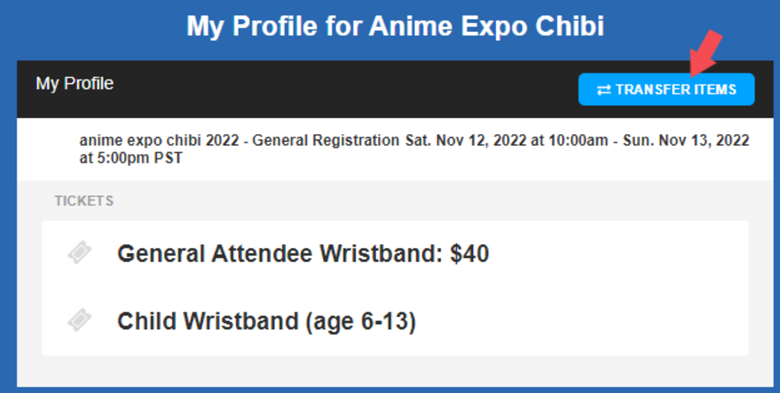Click the swap arrows icon in Transfer Items

[x=603, y=90]
